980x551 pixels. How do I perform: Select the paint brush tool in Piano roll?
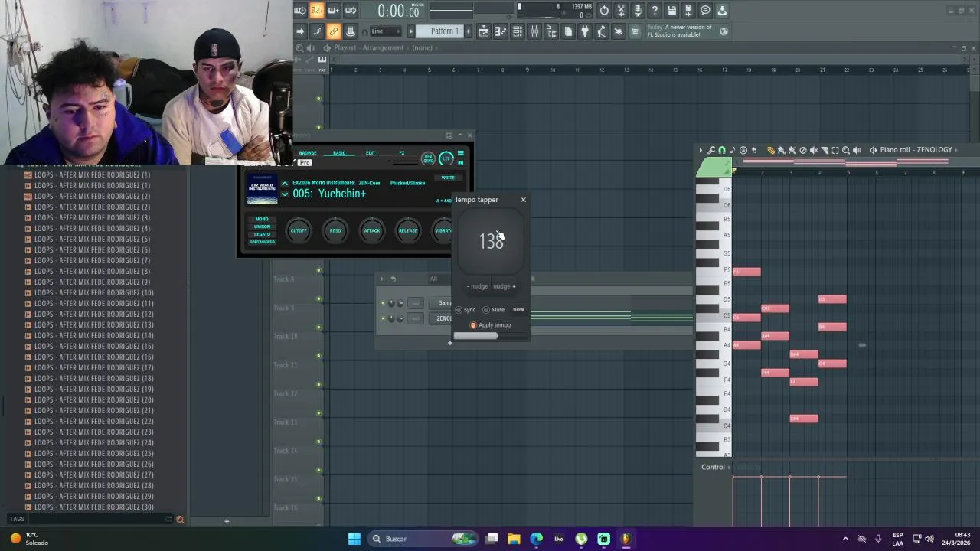point(781,150)
